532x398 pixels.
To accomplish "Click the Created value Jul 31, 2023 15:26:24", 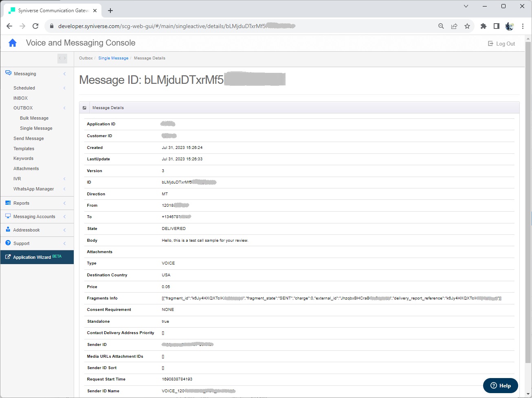I will coord(182,148).
